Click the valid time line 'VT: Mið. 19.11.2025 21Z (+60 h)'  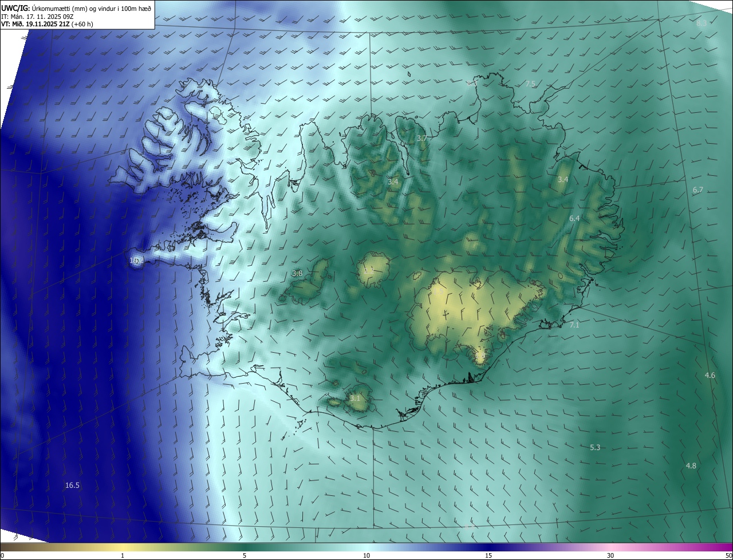(47, 24)
